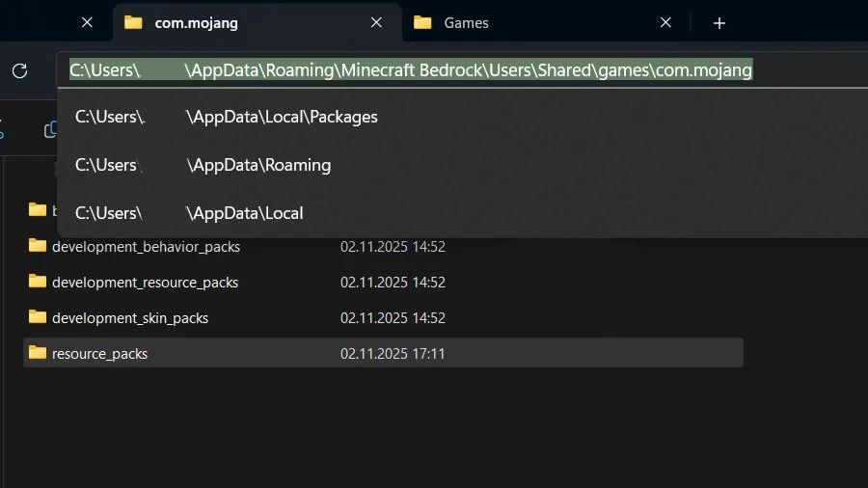Screen dimensions: 868x488
Task: Choose the AppData\Local\Packages path suggestion
Action: [x=227, y=117]
